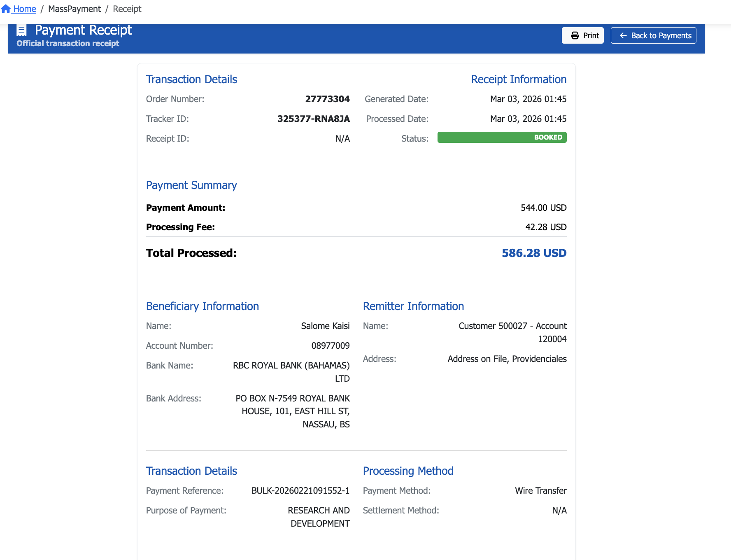This screenshot has height=560, width=731.
Task: Click the total processed amount 586.28 USD
Action: pyautogui.click(x=534, y=253)
